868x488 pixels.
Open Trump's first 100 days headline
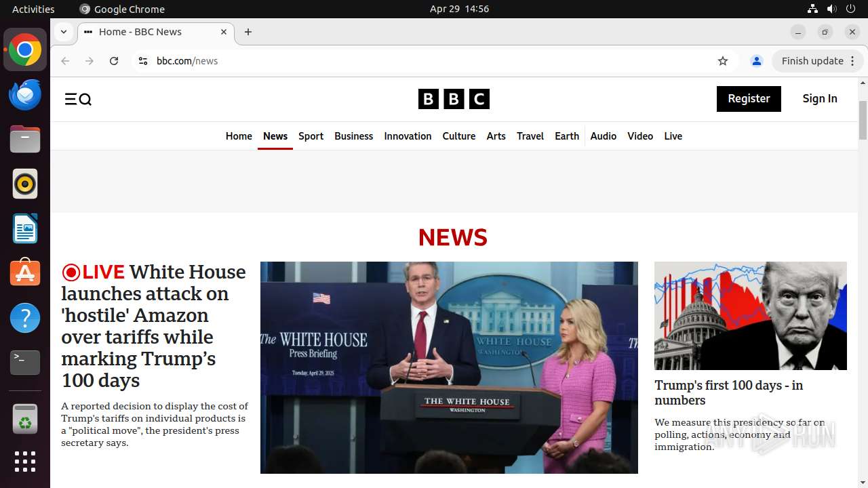(x=729, y=392)
